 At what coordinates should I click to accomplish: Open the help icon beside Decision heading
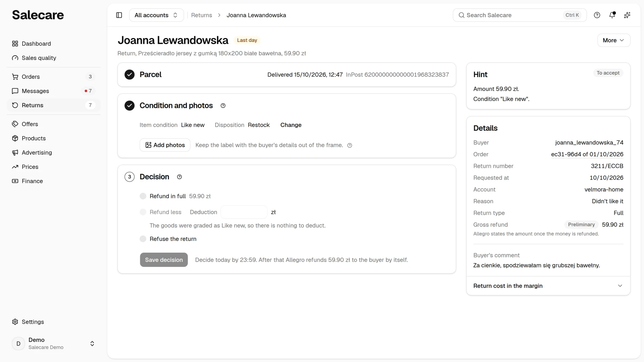pyautogui.click(x=179, y=177)
